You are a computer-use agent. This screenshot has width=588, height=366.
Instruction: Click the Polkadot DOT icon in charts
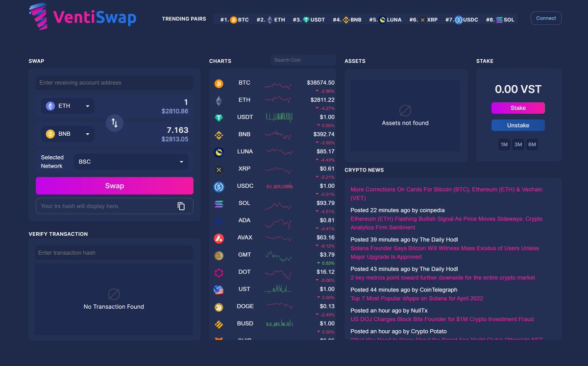pyautogui.click(x=219, y=273)
